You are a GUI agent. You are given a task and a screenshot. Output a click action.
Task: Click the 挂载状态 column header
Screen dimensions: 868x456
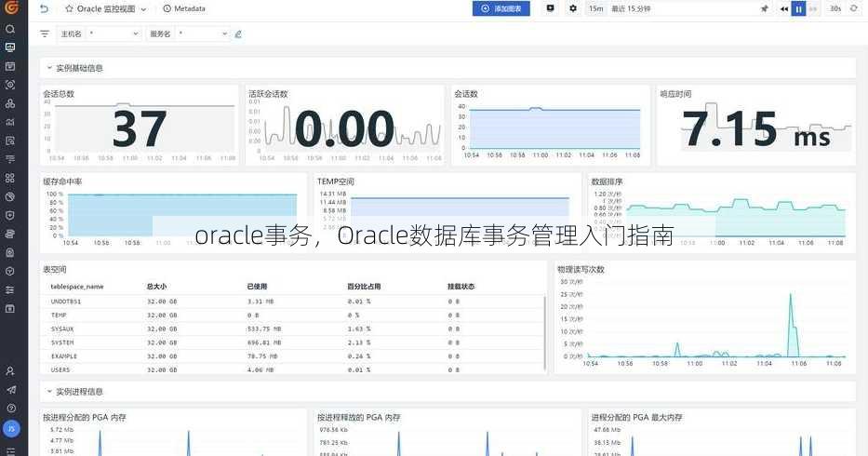click(x=461, y=287)
